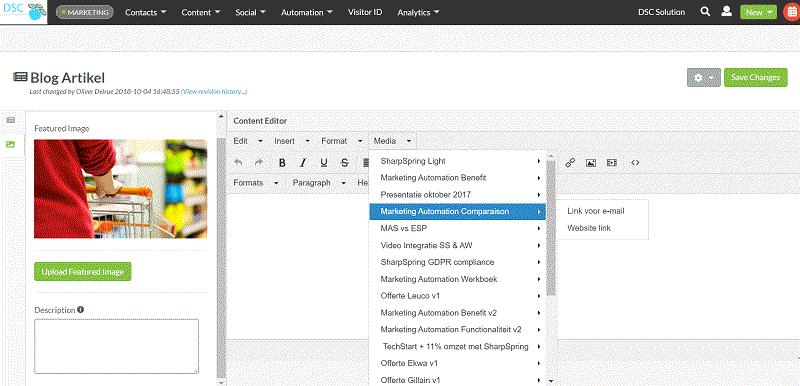Open the Social navigation menu
This screenshot has height=386, width=800.
coord(250,12)
